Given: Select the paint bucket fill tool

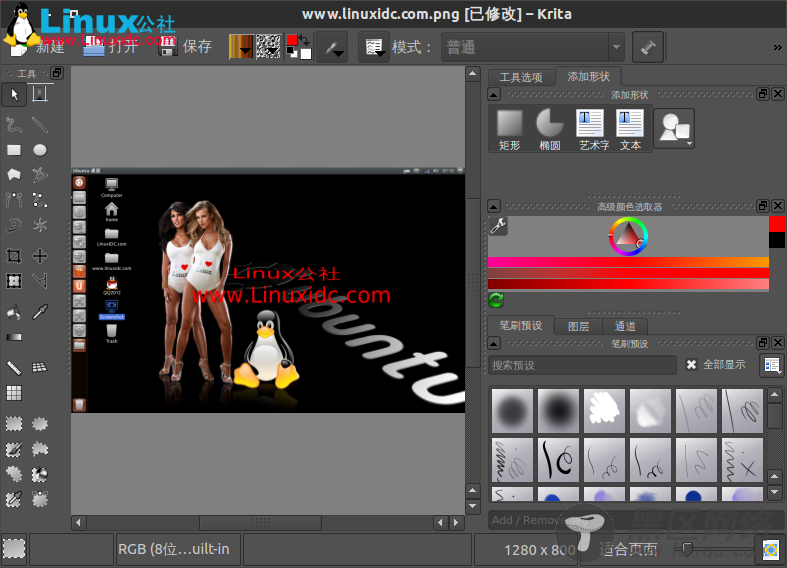Looking at the screenshot, I should coord(14,313).
